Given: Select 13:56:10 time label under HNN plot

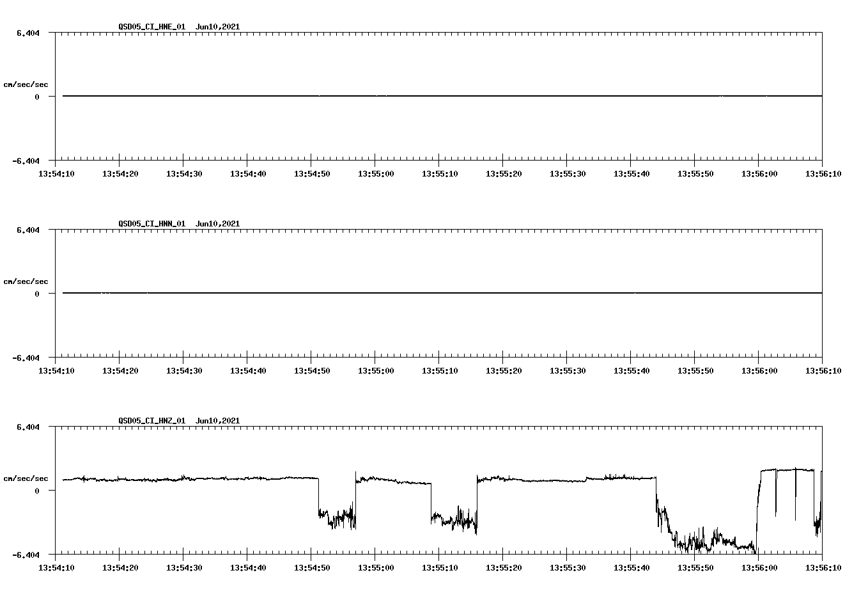Looking at the screenshot, I should [823, 370].
